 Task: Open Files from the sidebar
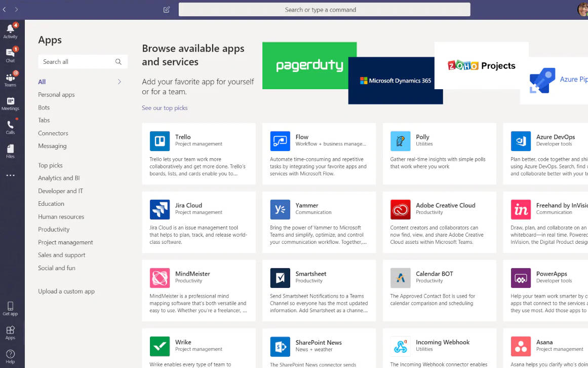pos(10,151)
